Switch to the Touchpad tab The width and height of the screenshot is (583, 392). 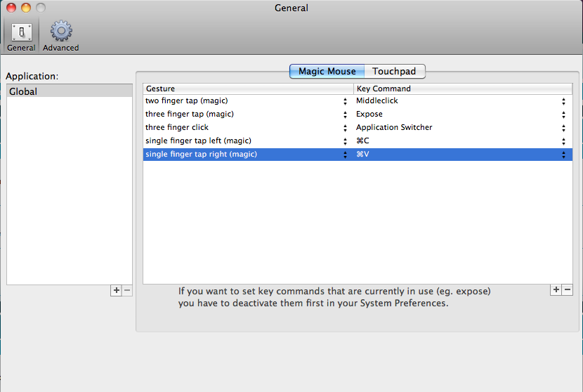click(395, 72)
